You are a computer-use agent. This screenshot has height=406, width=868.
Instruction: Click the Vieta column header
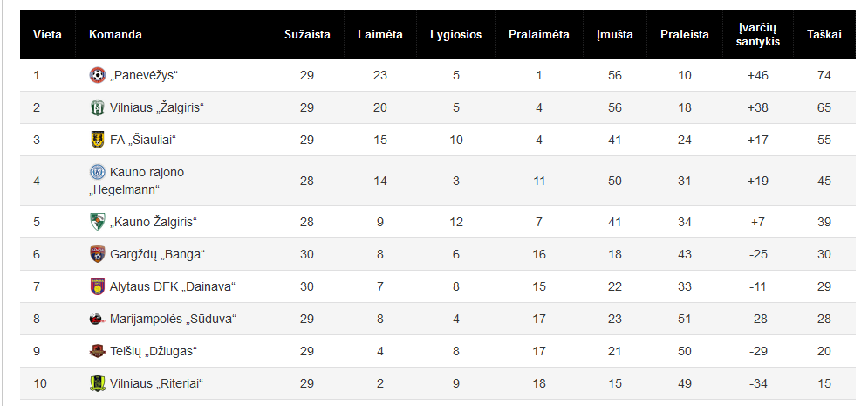(x=47, y=34)
